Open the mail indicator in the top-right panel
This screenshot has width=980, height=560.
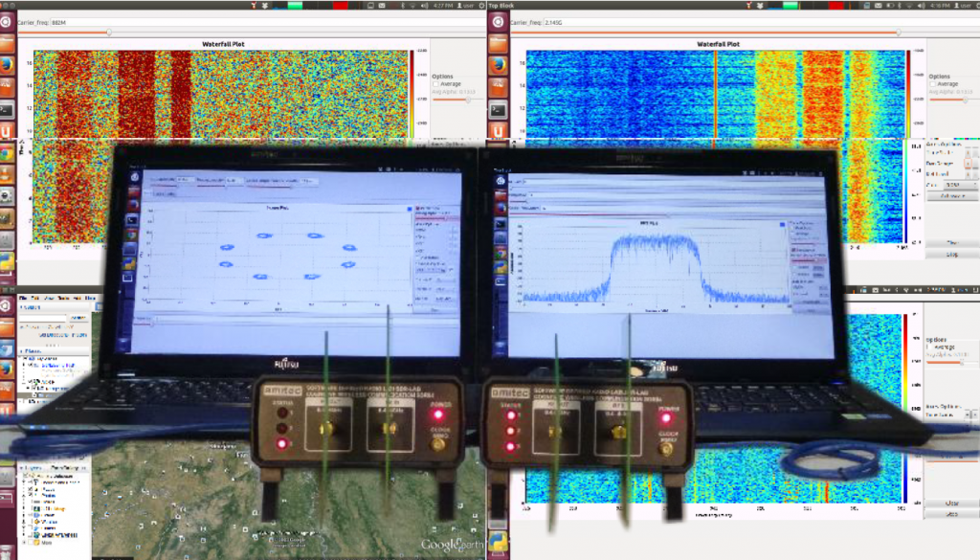pyautogui.click(x=879, y=6)
